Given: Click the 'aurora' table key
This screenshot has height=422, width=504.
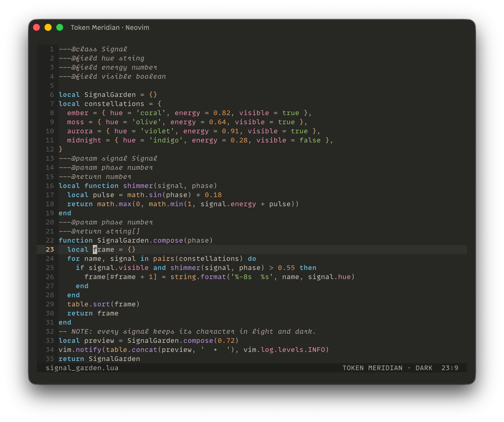Looking at the screenshot, I should (80, 131).
